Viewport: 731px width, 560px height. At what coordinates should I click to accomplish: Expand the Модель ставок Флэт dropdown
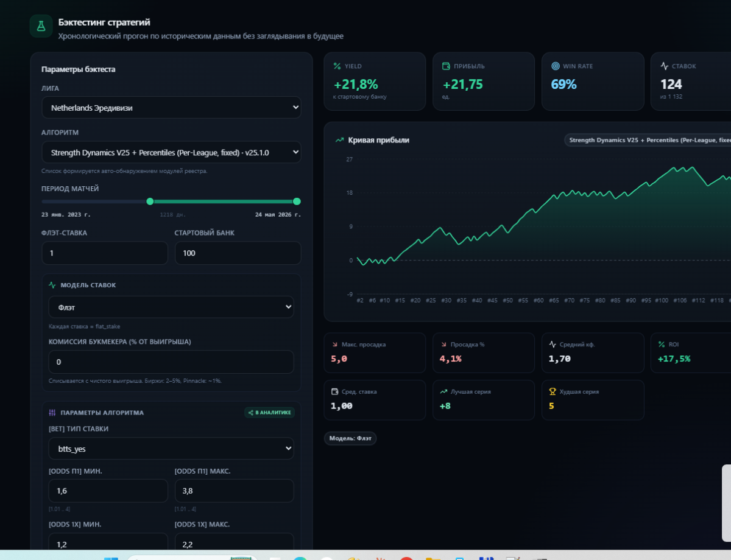[171, 307]
